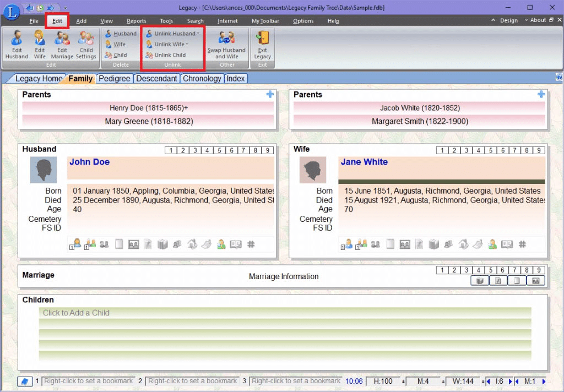The image size is (564, 392).
Task: Open John Doe's blank notes page icon
Action: click(119, 244)
